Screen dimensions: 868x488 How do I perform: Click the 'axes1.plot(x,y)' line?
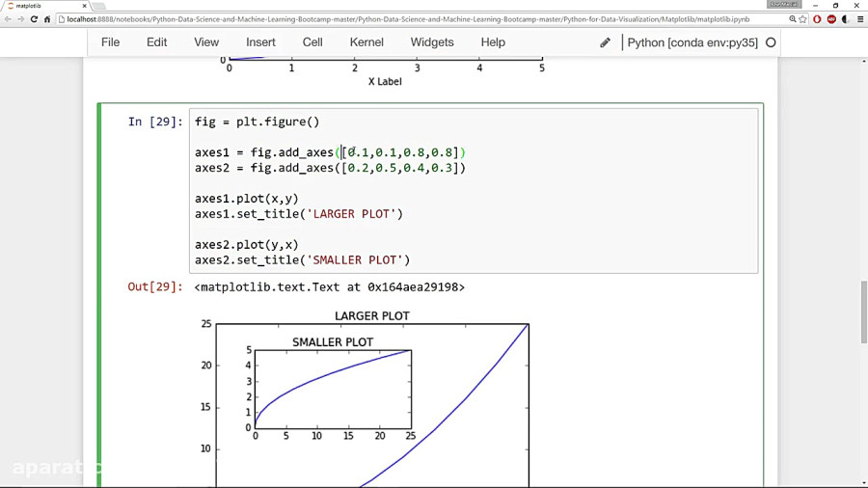[x=246, y=199]
